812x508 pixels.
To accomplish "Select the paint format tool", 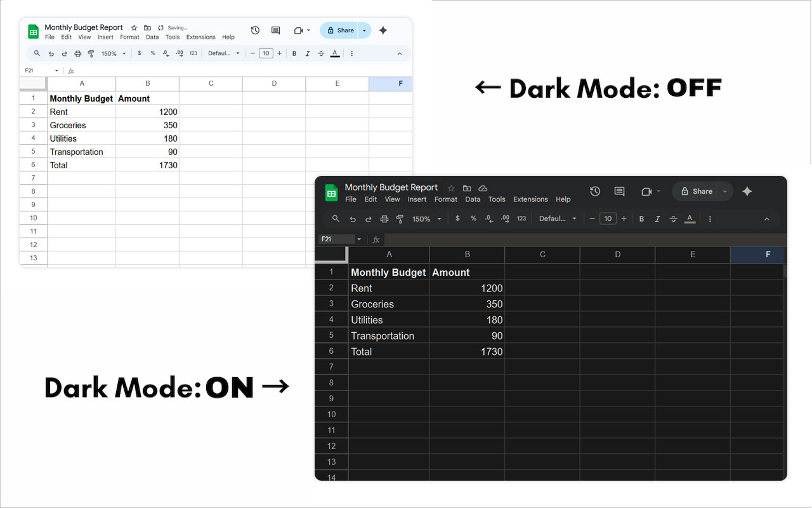I will tap(400, 218).
